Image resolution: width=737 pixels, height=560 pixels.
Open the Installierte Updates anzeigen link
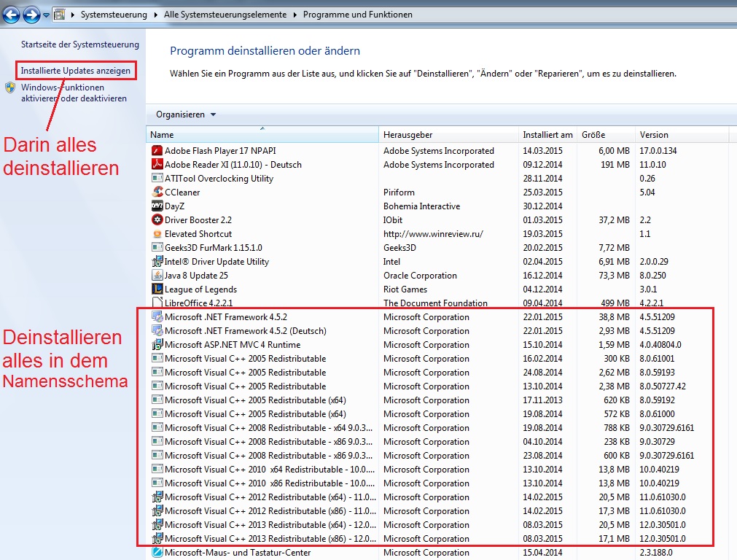tap(76, 71)
